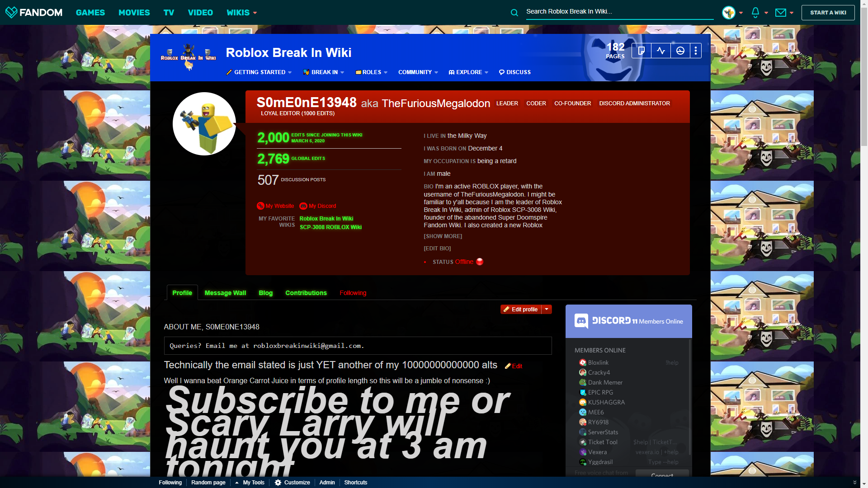Click the search magnifier icon
This screenshot has width=868, height=488.
coord(514,13)
